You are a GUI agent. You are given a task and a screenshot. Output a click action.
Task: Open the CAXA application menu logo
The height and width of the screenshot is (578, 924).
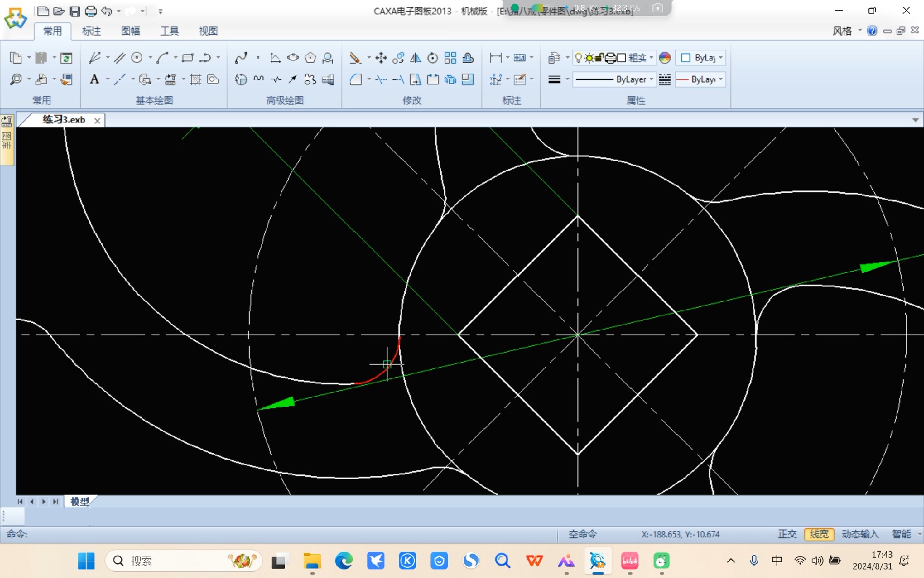(16, 18)
